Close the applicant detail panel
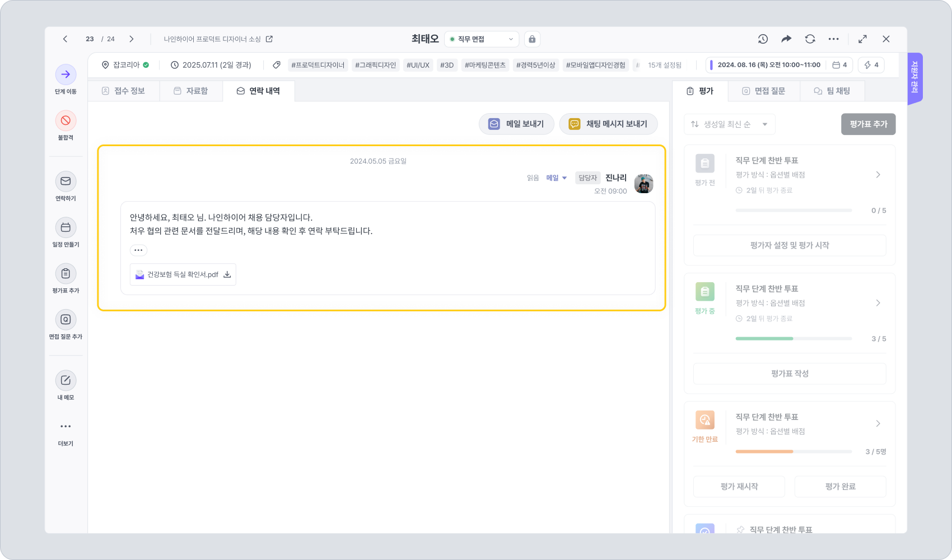The height and width of the screenshot is (560, 952). coord(886,39)
